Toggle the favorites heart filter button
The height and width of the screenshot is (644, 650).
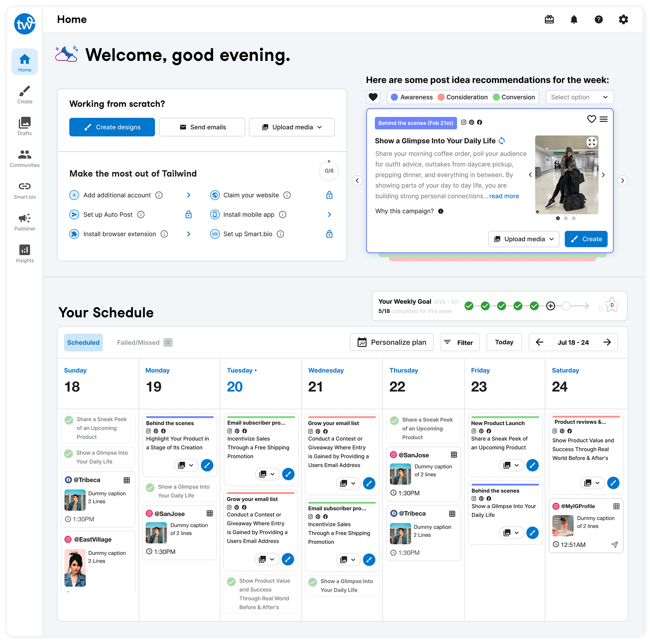coord(373,97)
